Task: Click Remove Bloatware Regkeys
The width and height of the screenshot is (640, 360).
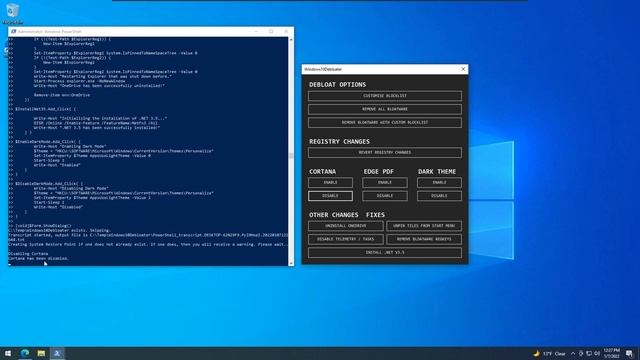Action: click(x=424, y=239)
